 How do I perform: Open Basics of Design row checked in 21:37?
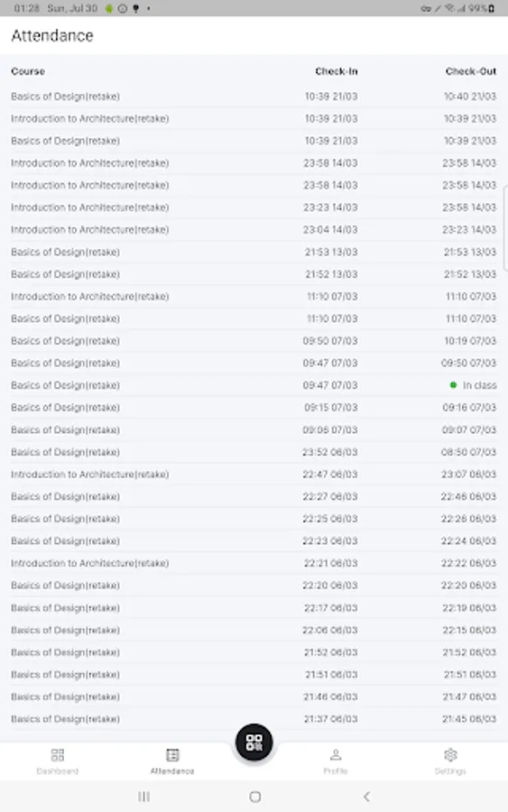tap(254, 719)
